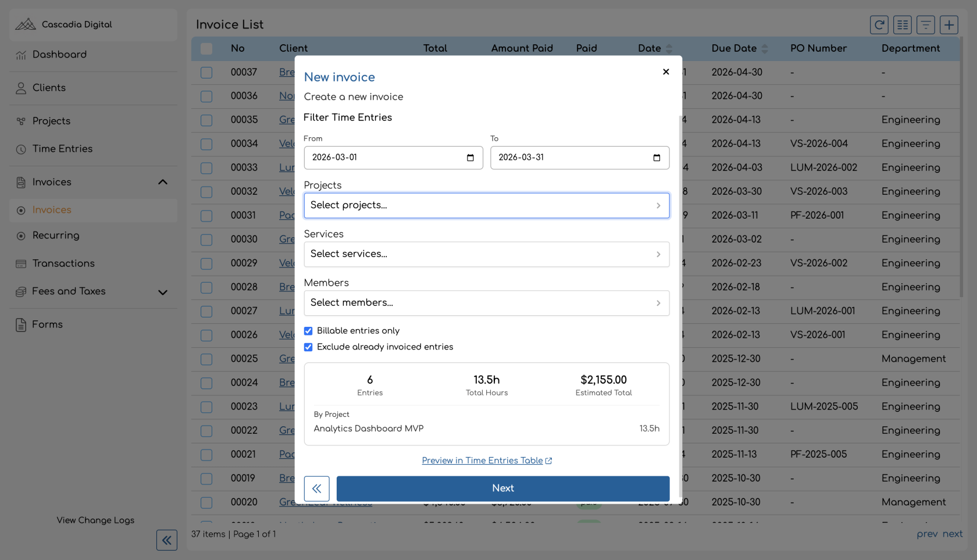Screen dimensions: 977x560
Task: Collapse the sidebar with double-chevron icon
Action: [167, 540]
